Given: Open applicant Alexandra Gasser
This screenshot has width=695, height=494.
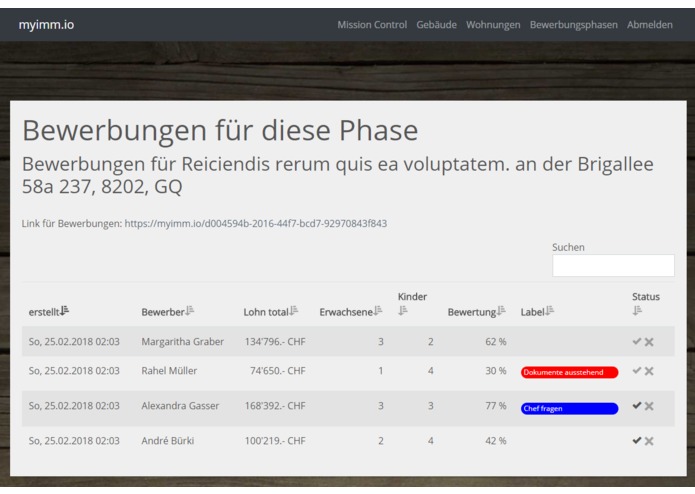Looking at the screenshot, I should (x=180, y=406).
